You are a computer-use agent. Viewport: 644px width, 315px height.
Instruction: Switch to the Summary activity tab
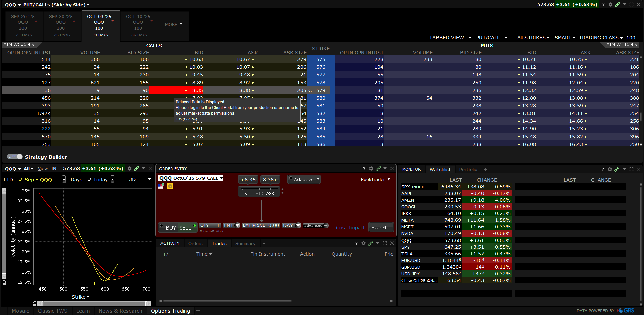pyautogui.click(x=245, y=243)
